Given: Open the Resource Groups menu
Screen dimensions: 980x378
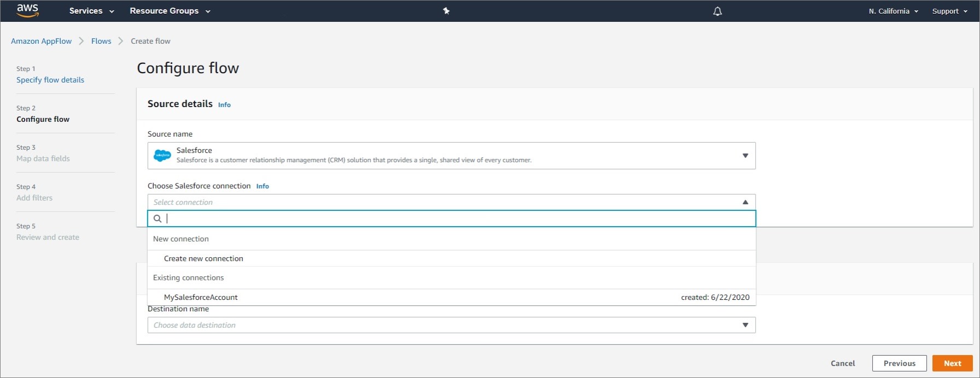Looking at the screenshot, I should 170,11.
